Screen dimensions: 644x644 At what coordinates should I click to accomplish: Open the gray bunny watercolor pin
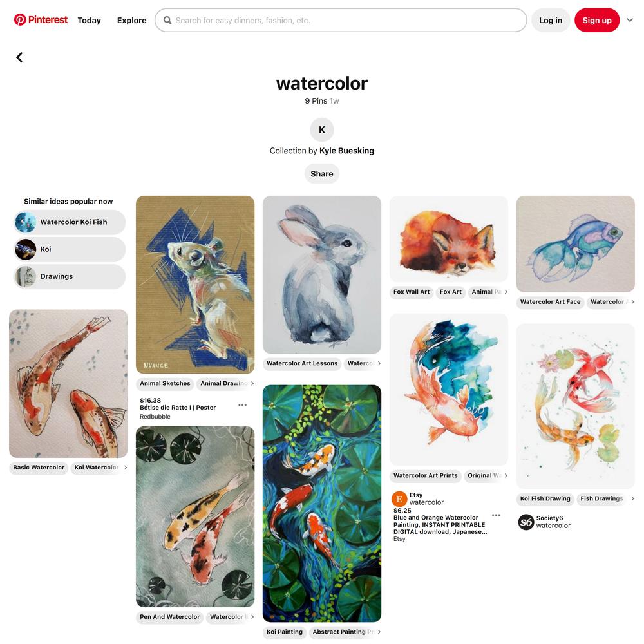(322, 274)
